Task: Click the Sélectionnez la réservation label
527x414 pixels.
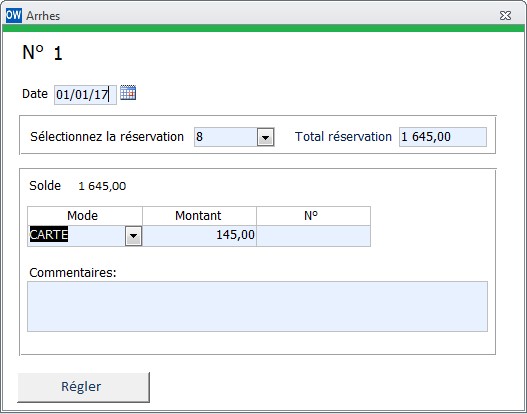Action: coord(107,137)
